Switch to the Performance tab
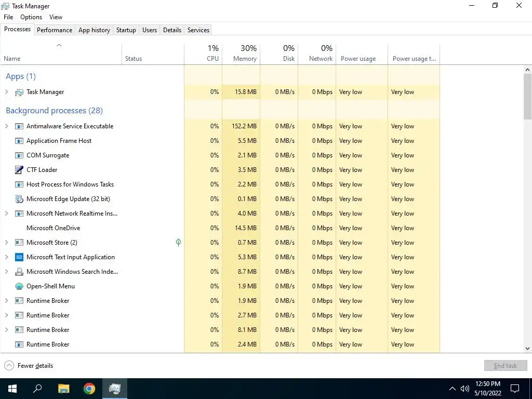This screenshot has height=399, width=532. pos(55,30)
